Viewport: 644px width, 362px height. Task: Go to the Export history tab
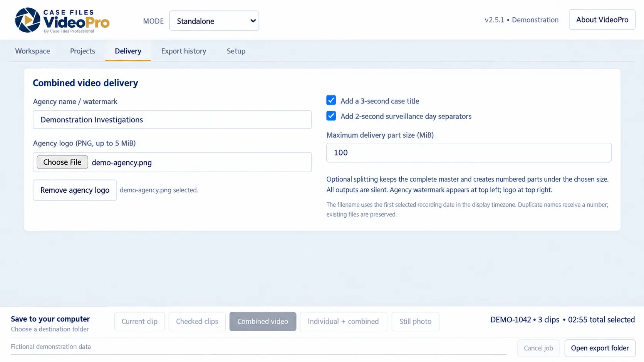pos(184,51)
